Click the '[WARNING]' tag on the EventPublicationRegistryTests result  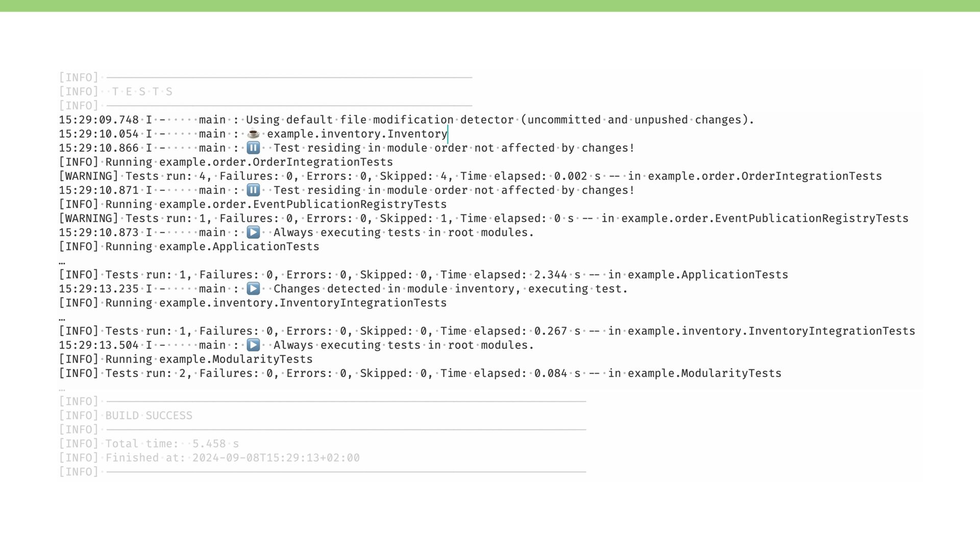[x=89, y=219]
